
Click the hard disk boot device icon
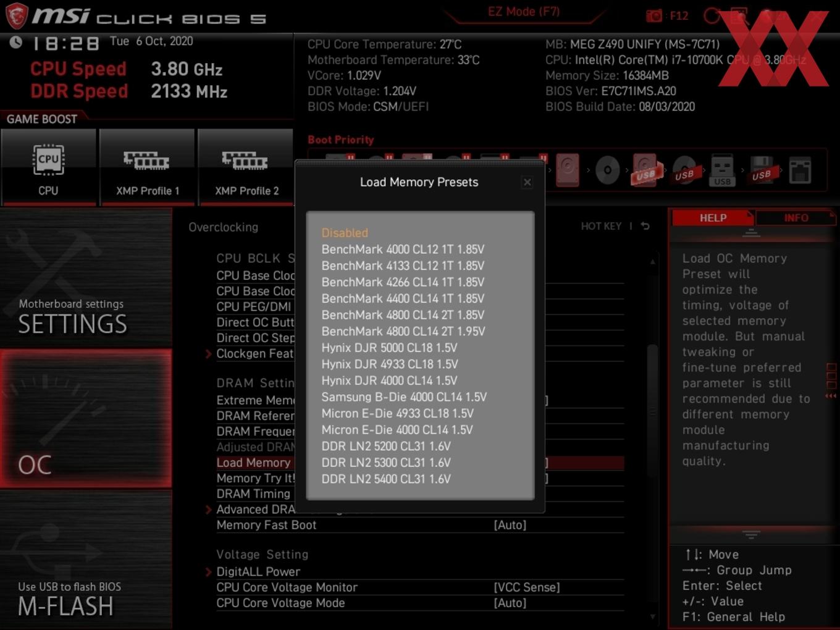pos(567,170)
